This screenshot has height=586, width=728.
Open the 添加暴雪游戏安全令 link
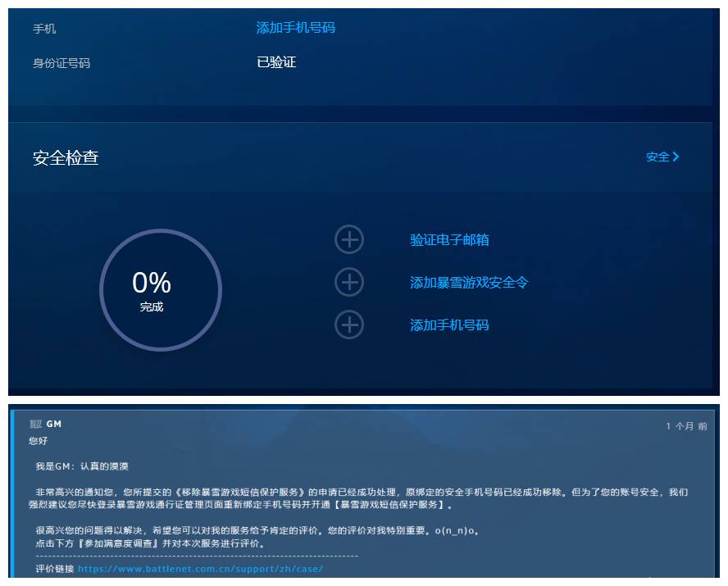click(469, 283)
